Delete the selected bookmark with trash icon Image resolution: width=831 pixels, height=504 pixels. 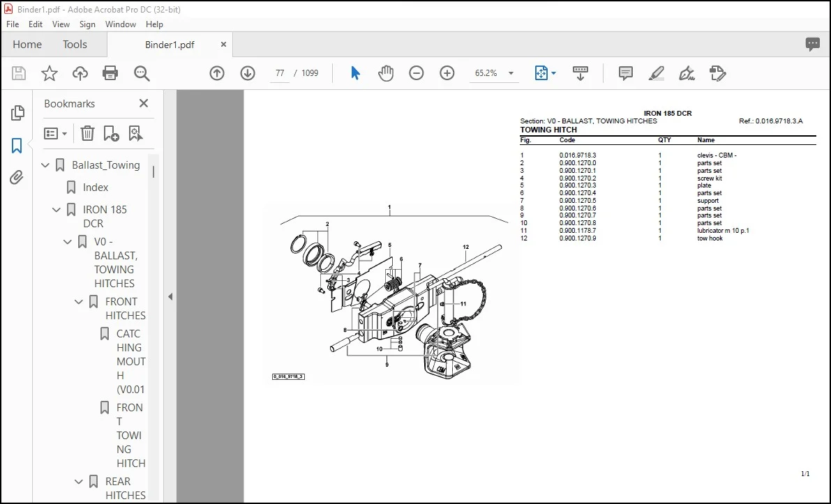(87, 133)
